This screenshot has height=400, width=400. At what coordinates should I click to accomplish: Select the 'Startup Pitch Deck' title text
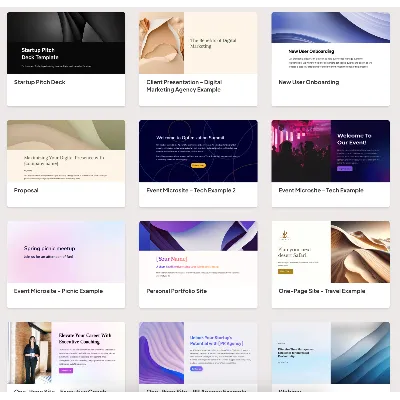coord(40,82)
